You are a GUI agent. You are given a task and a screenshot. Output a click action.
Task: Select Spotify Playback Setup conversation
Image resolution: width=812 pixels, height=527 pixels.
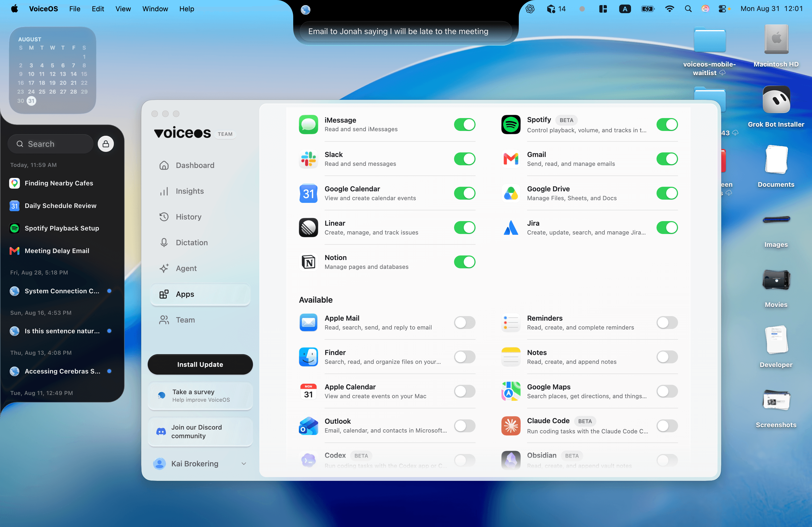62,228
